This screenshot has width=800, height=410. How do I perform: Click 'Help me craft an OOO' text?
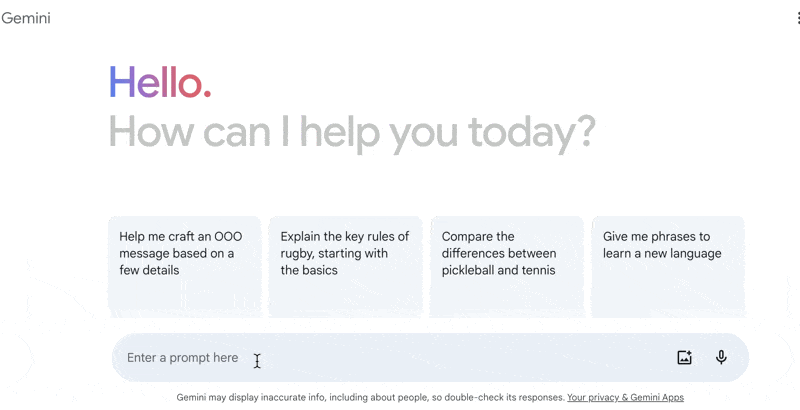pos(181,237)
